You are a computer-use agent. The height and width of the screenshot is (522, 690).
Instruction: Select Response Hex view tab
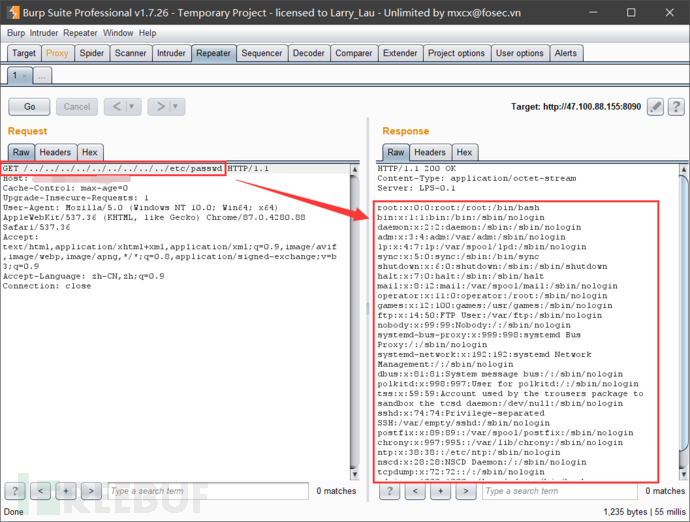[464, 152]
